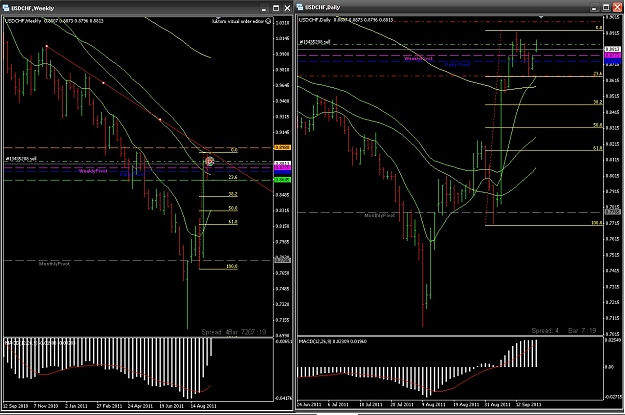Select the 23.6 Fibonacci level label on the Weekly chart
The height and width of the screenshot is (415, 625).
coord(233,177)
